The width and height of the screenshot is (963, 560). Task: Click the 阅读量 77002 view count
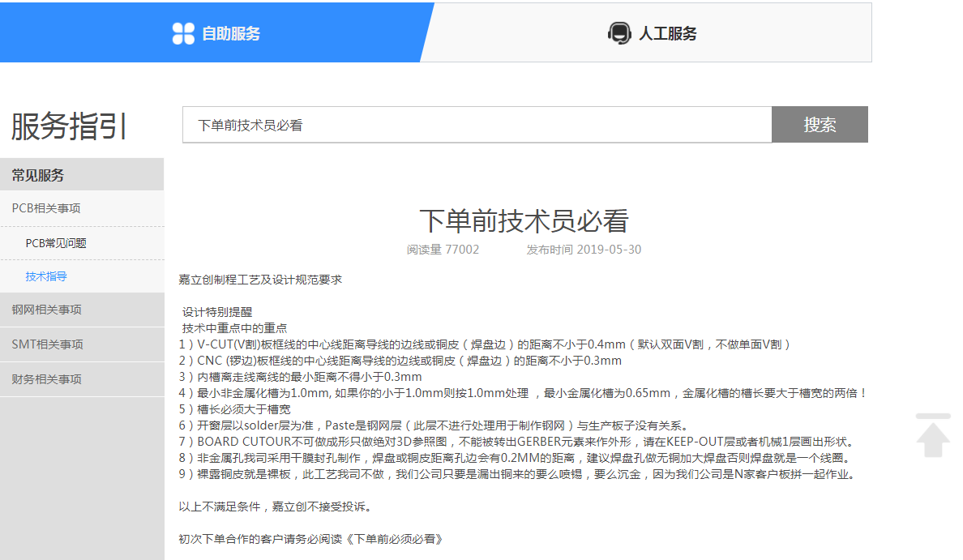pyautogui.click(x=443, y=250)
